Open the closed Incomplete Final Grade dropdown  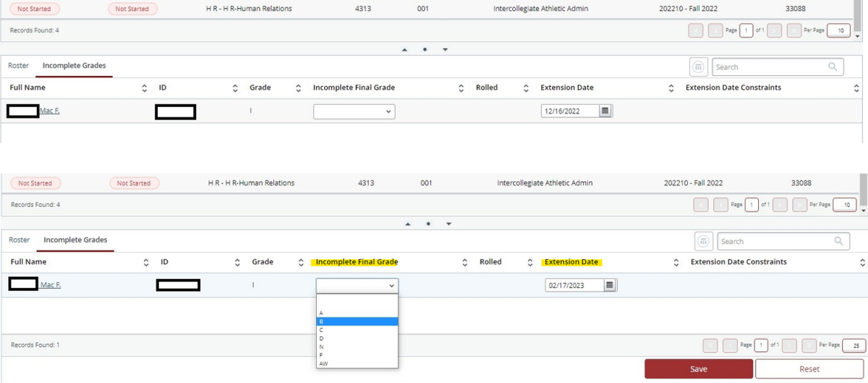pyautogui.click(x=354, y=111)
